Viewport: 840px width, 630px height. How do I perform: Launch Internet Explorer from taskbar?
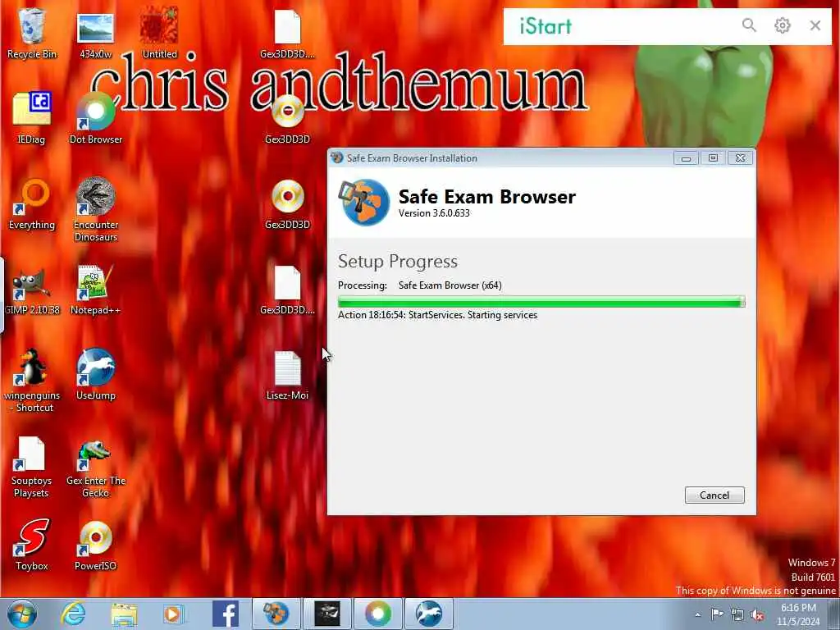coord(73,614)
